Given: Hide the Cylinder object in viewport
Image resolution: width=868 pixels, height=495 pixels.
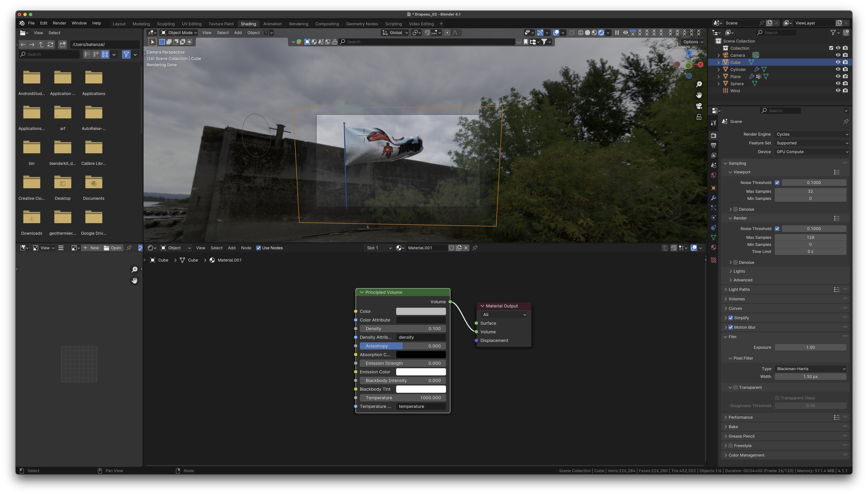Looking at the screenshot, I should click(838, 69).
